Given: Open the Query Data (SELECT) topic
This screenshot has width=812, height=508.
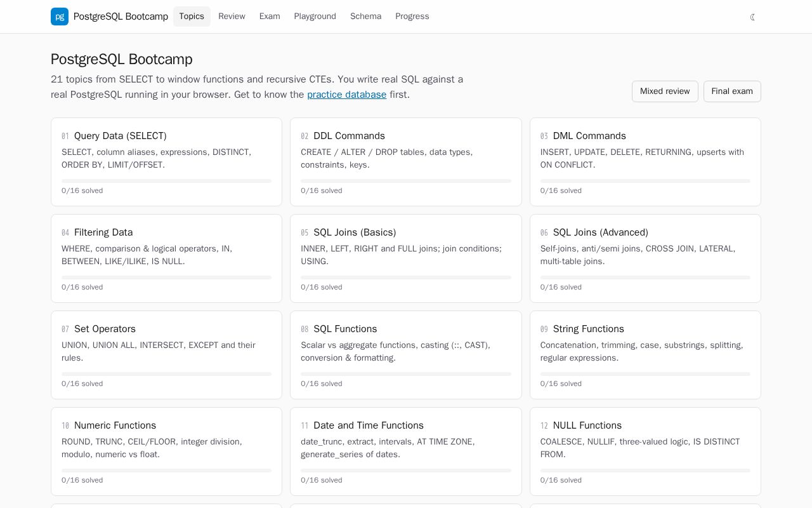Looking at the screenshot, I should coord(166,162).
